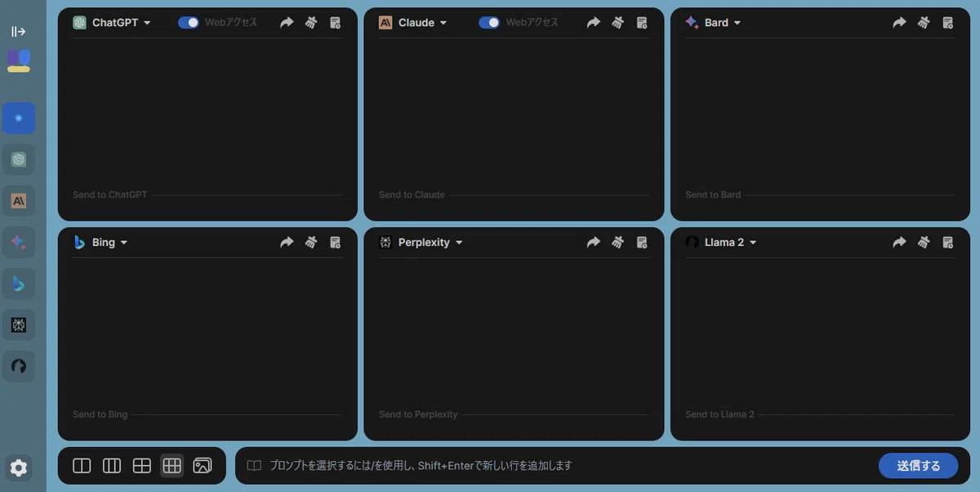The image size is (980, 492).
Task: Switch to three-panel layout
Action: pyautogui.click(x=112, y=466)
